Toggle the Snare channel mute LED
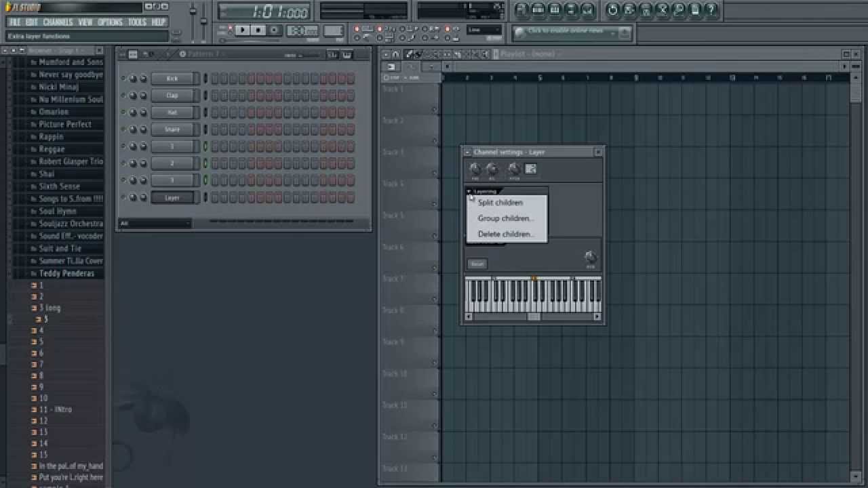The width and height of the screenshot is (868, 488). (x=123, y=129)
